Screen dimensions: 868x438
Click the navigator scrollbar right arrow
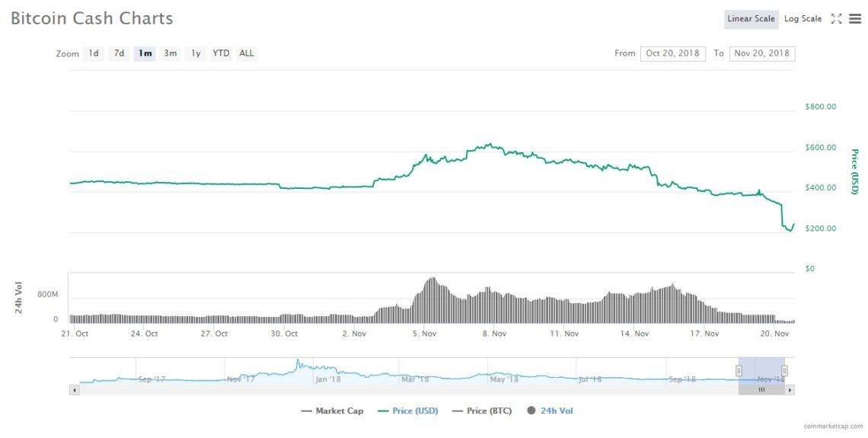point(790,390)
